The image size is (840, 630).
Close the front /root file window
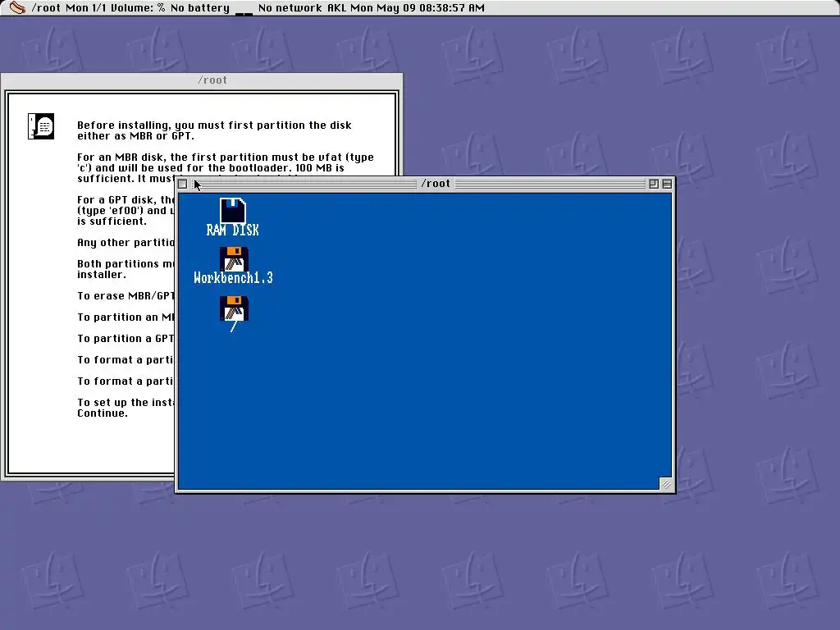(x=183, y=184)
